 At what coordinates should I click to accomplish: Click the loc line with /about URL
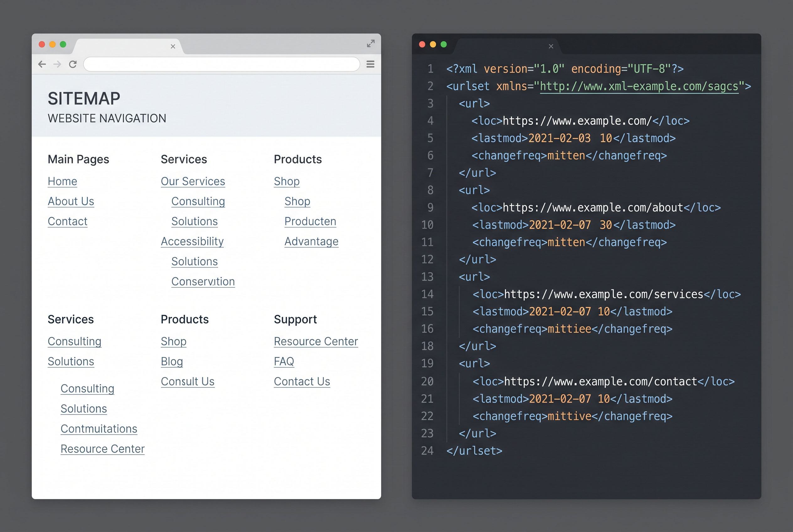596,208
